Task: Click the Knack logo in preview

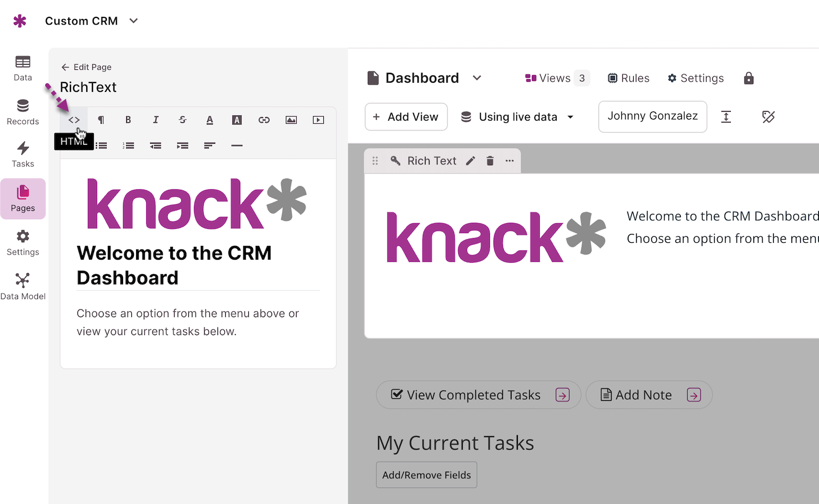Action: [x=496, y=237]
